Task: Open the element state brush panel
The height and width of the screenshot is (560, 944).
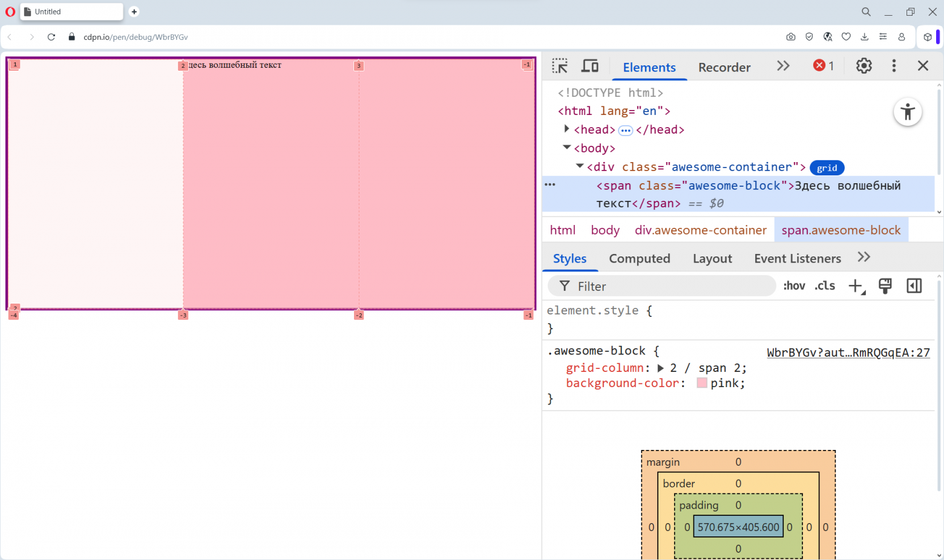Action: (x=885, y=285)
